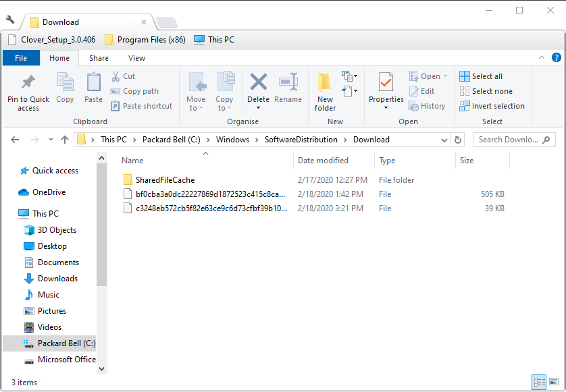The image size is (566, 392).
Task: Switch to the Home ribbon tab
Action: click(x=59, y=58)
